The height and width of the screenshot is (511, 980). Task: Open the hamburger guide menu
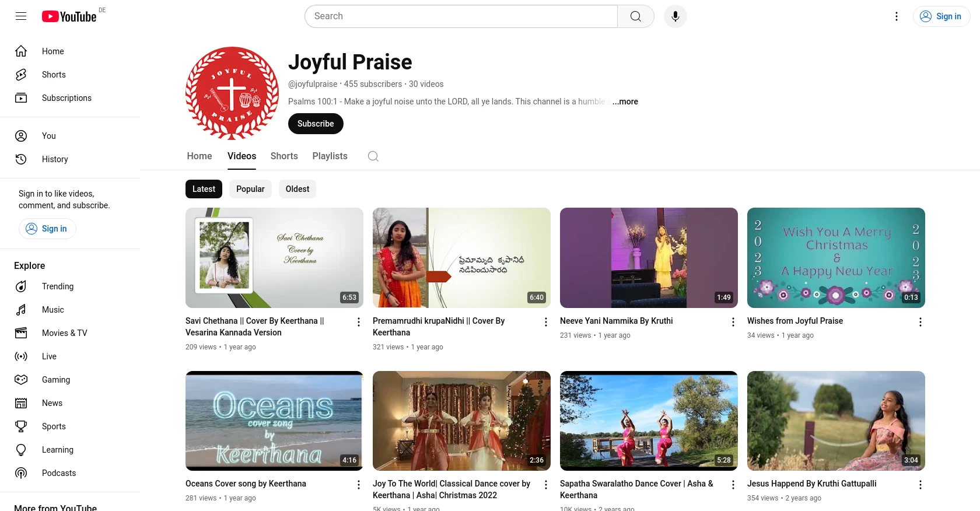click(x=21, y=16)
